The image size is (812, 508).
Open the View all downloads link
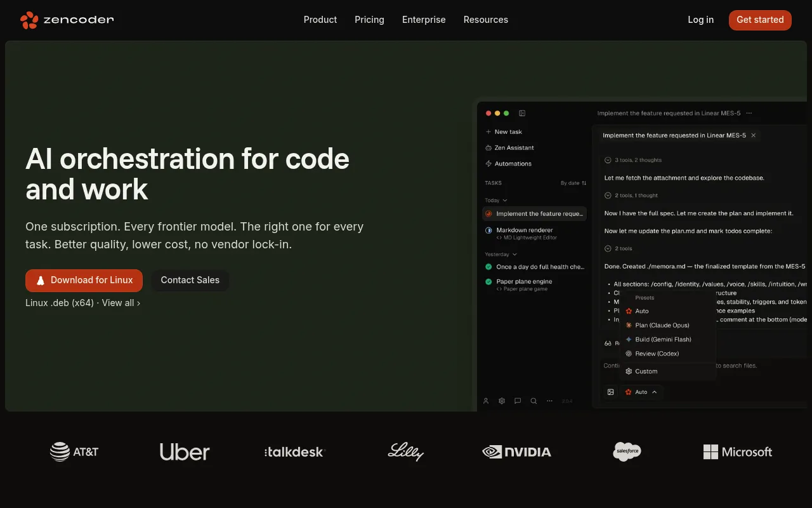(x=121, y=303)
